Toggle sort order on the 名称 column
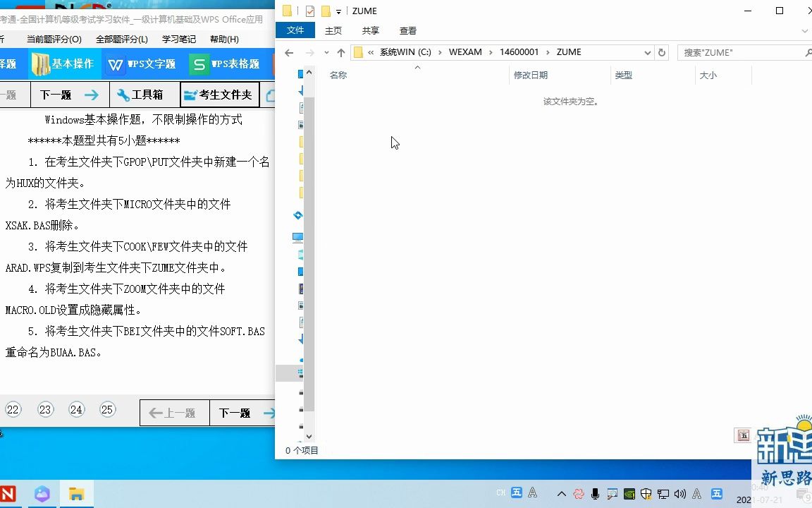 pyautogui.click(x=338, y=75)
